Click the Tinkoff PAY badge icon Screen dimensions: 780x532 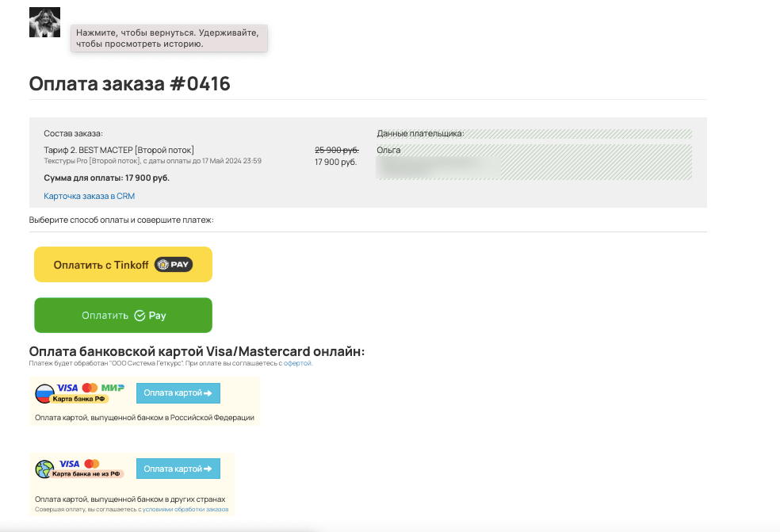174,265
